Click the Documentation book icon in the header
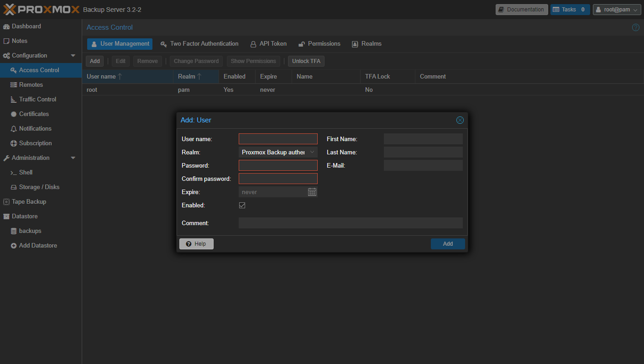This screenshot has height=364, width=644. [x=501, y=10]
